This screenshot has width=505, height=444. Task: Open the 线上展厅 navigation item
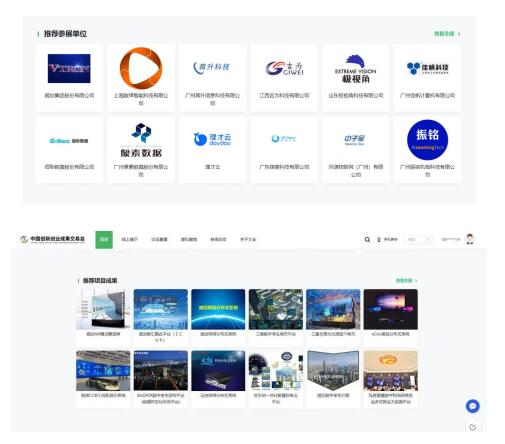129,239
